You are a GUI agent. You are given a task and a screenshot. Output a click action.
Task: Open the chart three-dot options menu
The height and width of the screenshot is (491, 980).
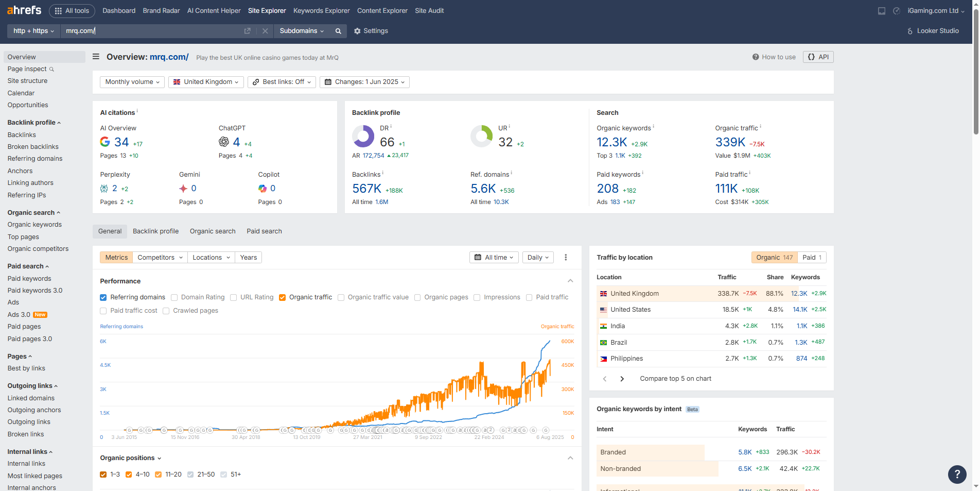tap(566, 258)
